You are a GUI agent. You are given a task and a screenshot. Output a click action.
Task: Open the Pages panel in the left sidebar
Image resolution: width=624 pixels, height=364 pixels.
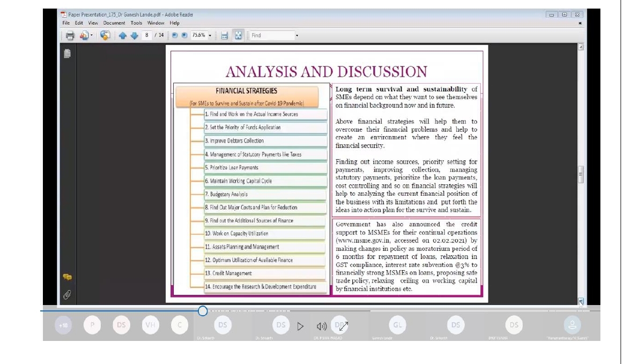click(68, 54)
